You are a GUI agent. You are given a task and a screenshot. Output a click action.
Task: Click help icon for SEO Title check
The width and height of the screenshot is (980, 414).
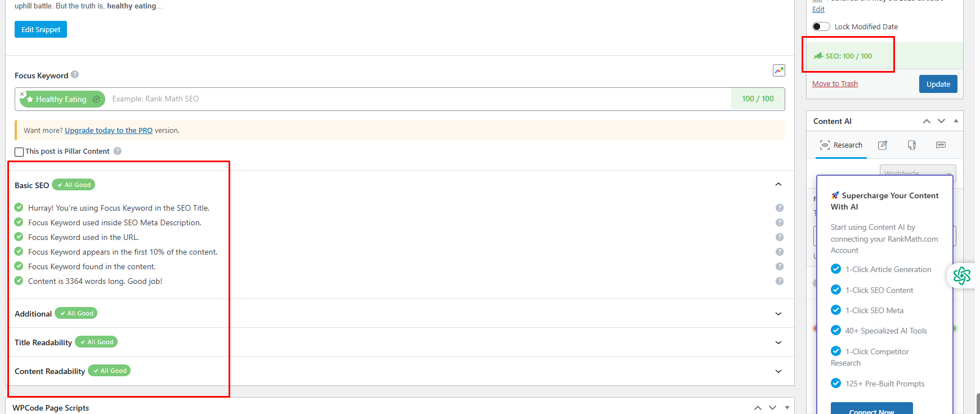(x=780, y=208)
